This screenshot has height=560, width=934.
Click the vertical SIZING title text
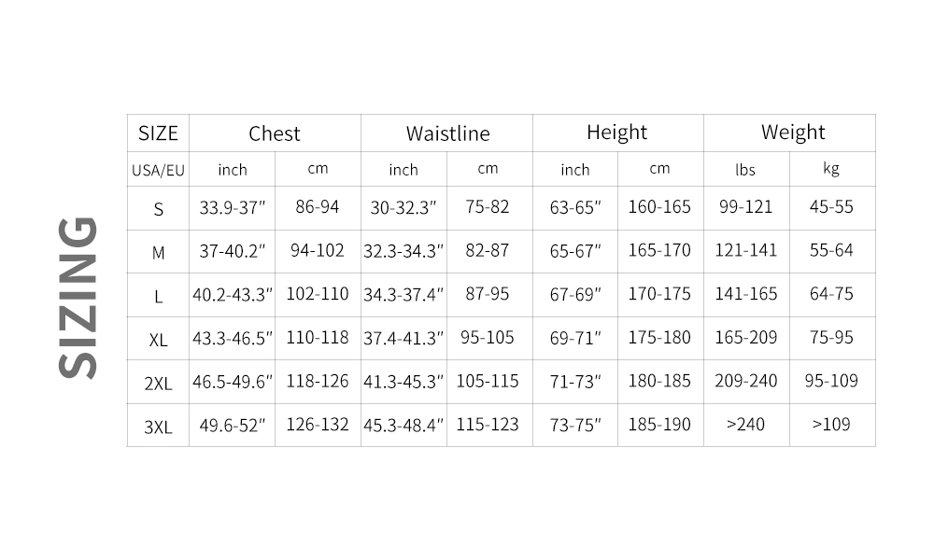click(78, 298)
